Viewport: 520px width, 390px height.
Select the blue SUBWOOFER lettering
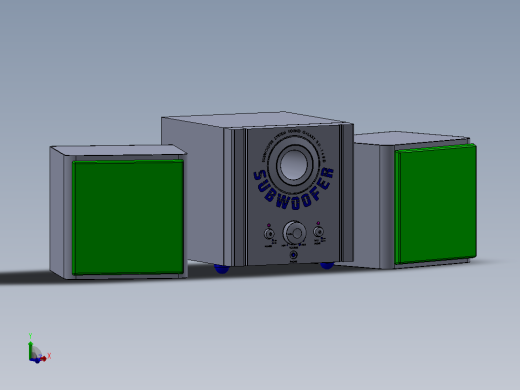293,189
